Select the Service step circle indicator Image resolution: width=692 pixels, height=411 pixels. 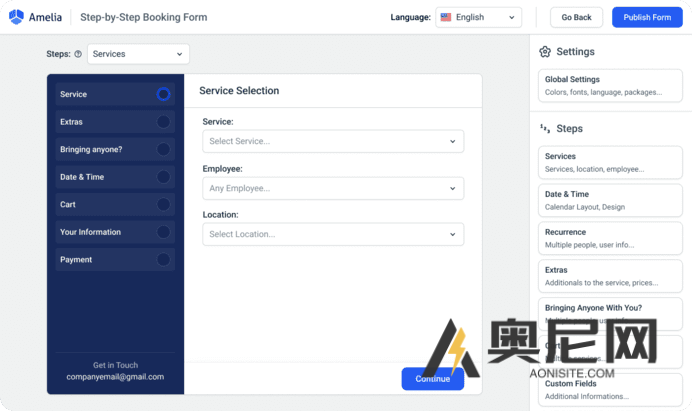(x=163, y=94)
